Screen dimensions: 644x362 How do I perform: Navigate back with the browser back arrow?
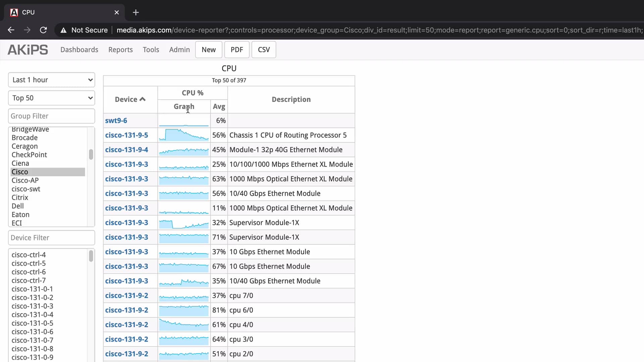11,30
